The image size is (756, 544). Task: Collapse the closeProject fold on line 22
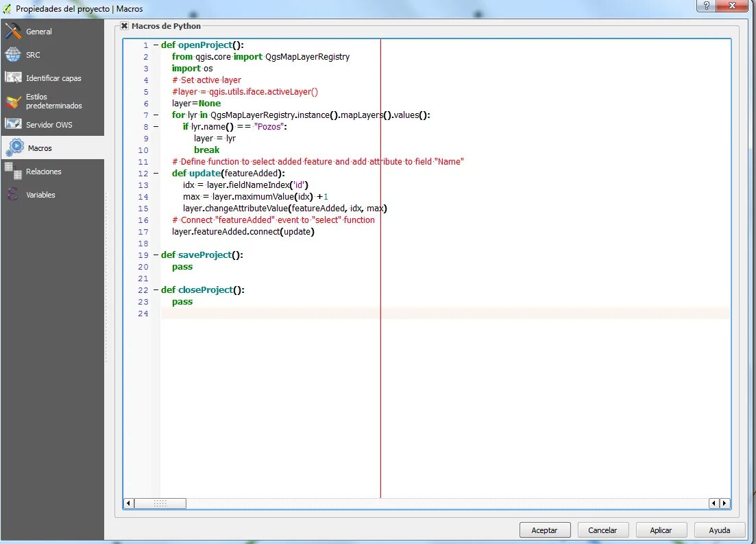pos(156,290)
